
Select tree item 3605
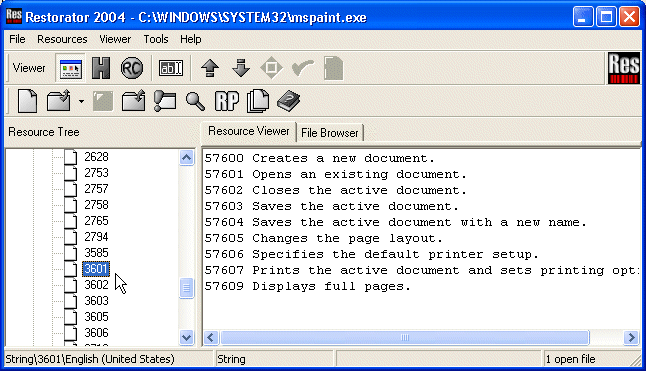(96, 317)
